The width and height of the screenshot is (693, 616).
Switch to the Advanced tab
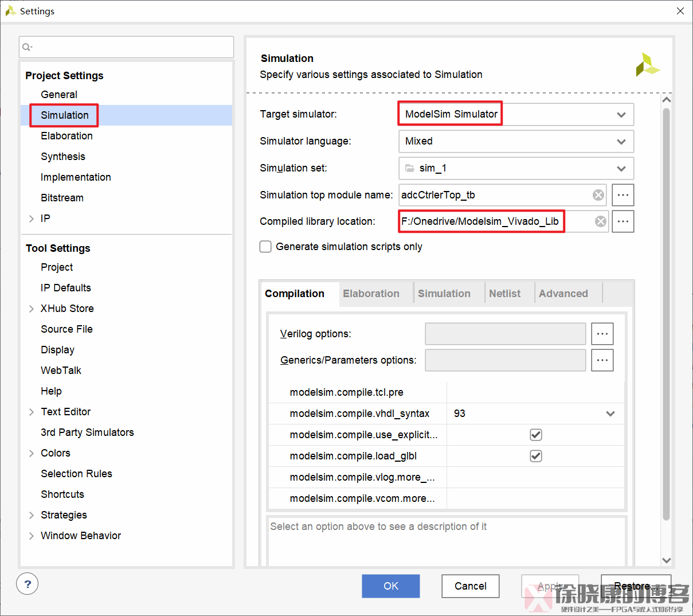pos(563,294)
